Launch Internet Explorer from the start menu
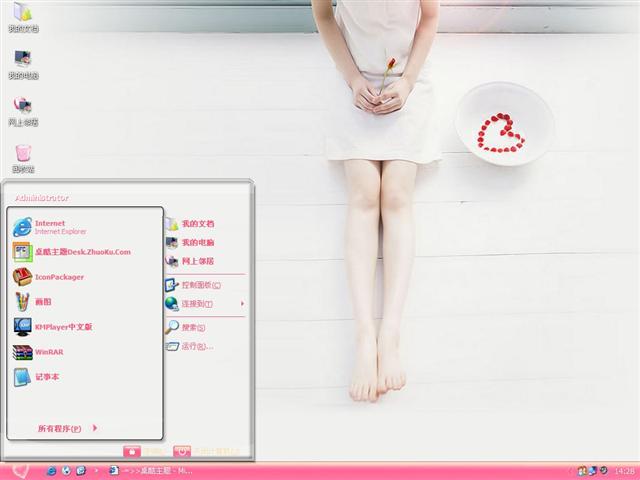This screenshot has width=640, height=480. click(x=50, y=227)
